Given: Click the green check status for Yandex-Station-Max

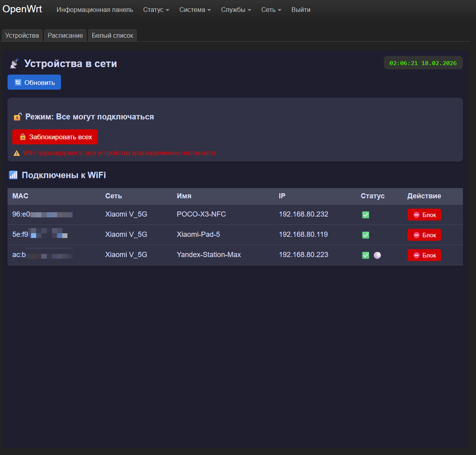Looking at the screenshot, I should (366, 255).
